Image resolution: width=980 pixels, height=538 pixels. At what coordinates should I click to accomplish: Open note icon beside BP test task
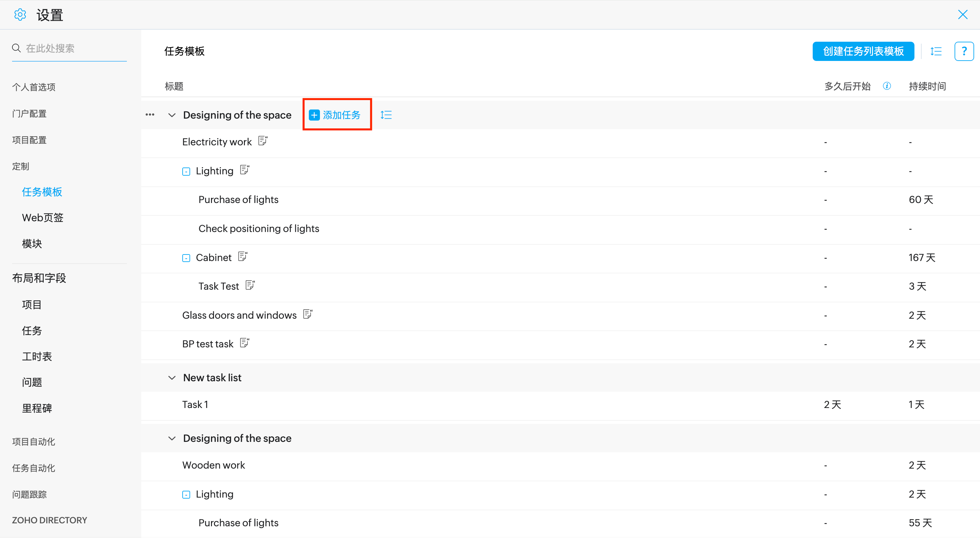pyautogui.click(x=244, y=343)
